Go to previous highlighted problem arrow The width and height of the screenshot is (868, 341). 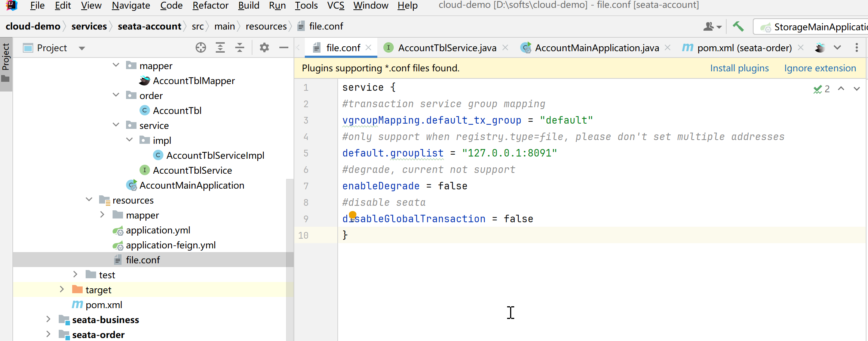point(841,89)
